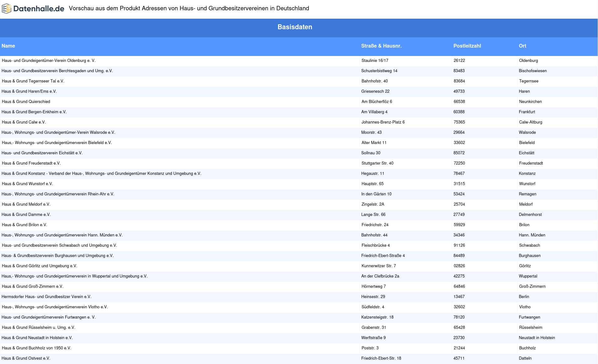Select the city Delmenhorst
This screenshot has height=364, width=598.
(x=530, y=215)
